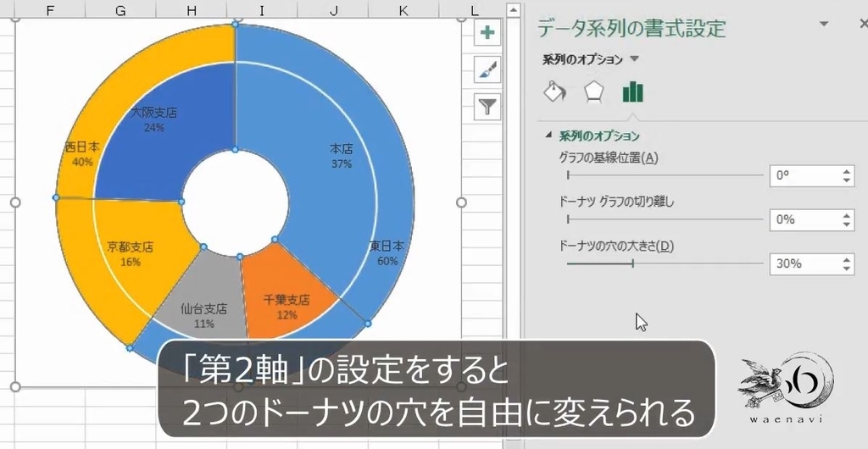Click the ドーナツの穴の大きさ(D) label

616,246
